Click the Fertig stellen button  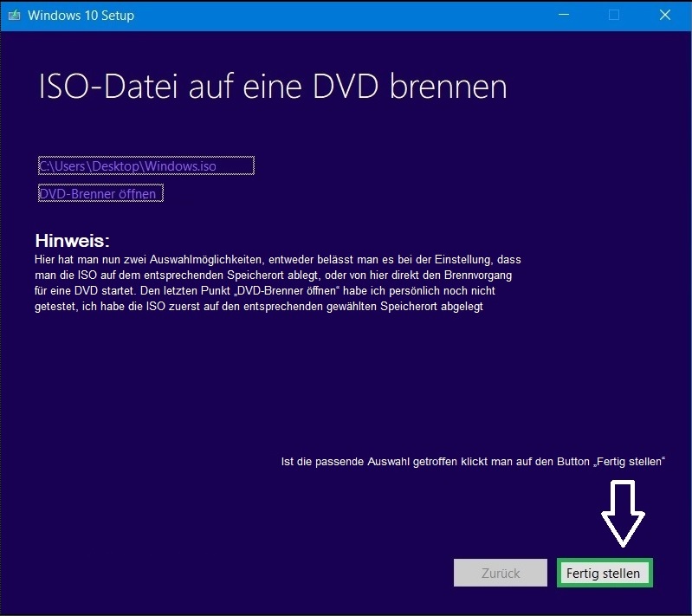[x=605, y=573]
